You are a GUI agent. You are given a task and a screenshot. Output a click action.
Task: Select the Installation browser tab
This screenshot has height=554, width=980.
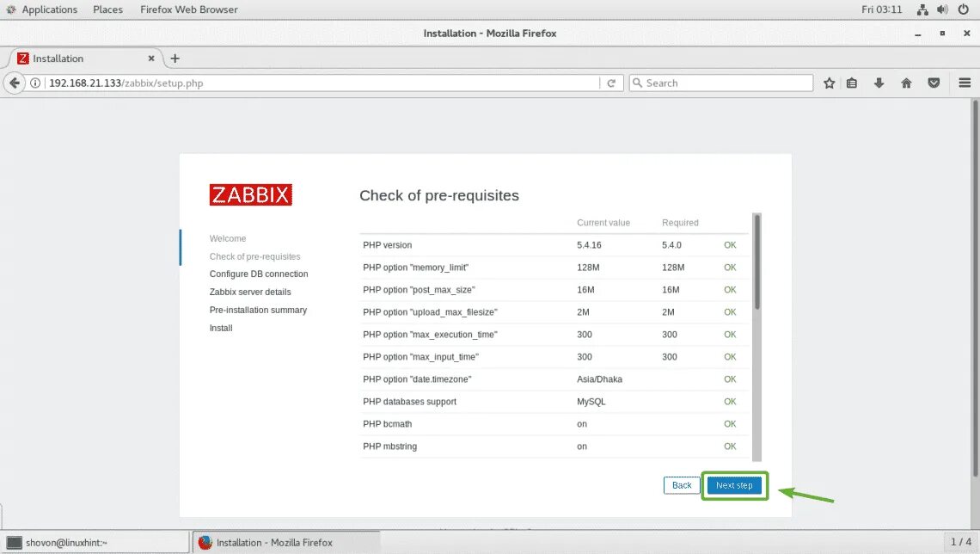click(x=84, y=58)
